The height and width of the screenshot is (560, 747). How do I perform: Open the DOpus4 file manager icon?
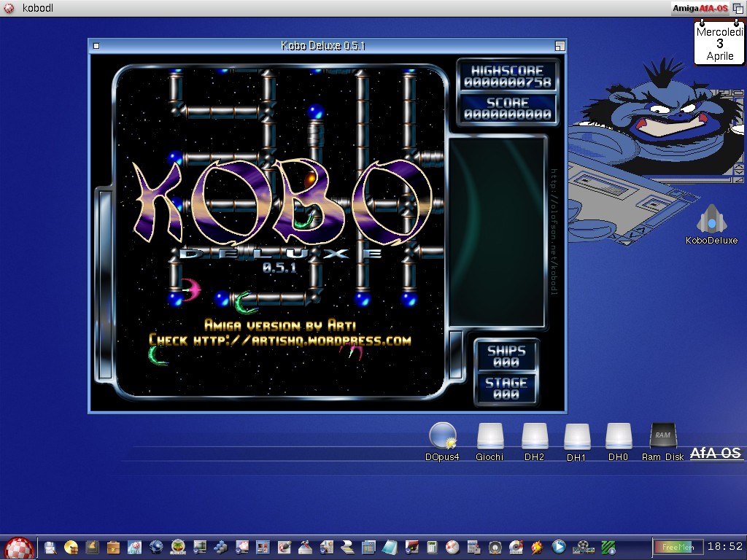442,436
